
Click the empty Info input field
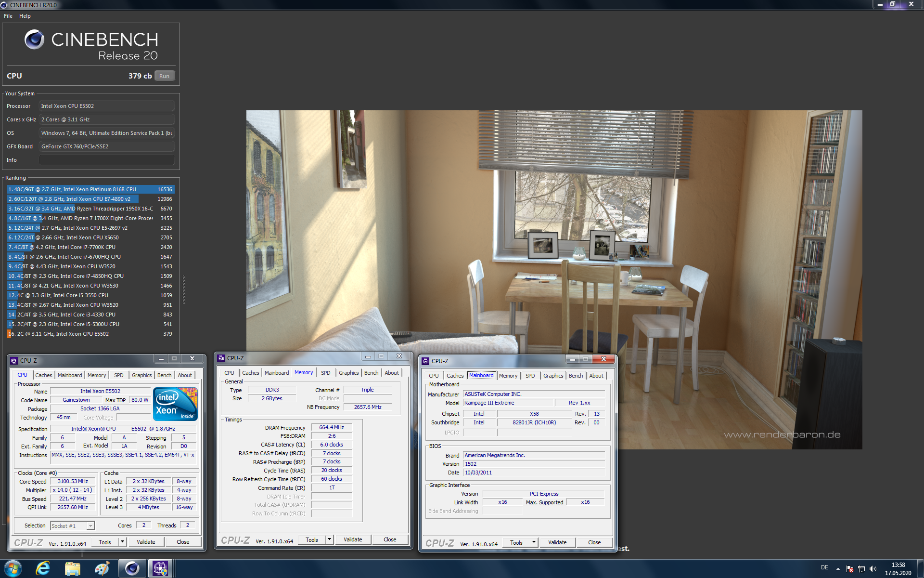pyautogui.click(x=107, y=160)
